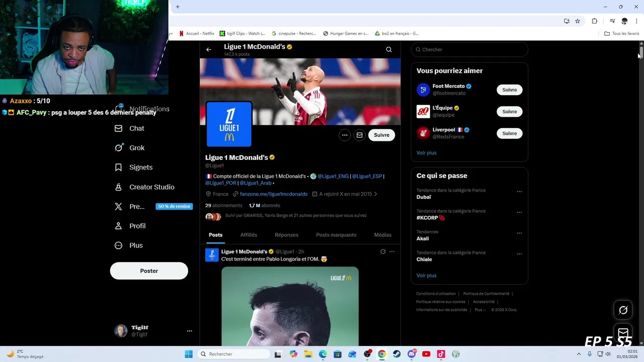Open the Pablo Longoria post image
The height and width of the screenshot is (362, 644).
pos(290,306)
